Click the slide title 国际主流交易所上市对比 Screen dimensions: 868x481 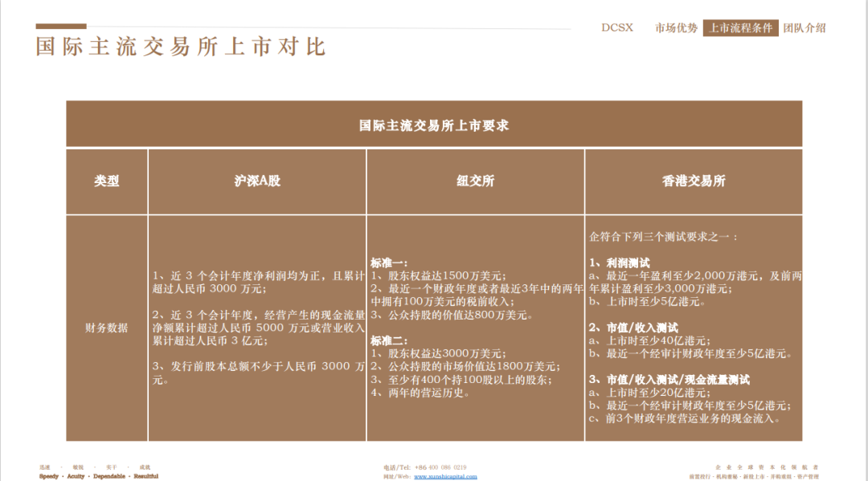pos(181,47)
